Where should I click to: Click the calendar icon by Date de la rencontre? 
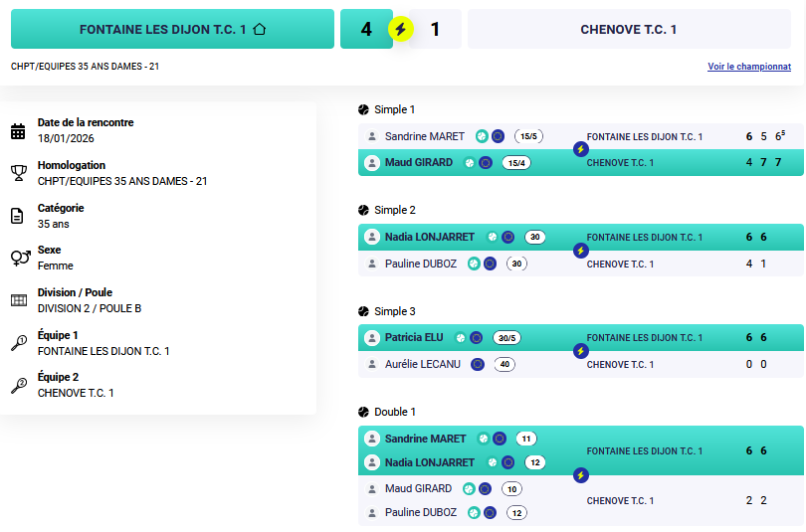click(x=18, y=131)
